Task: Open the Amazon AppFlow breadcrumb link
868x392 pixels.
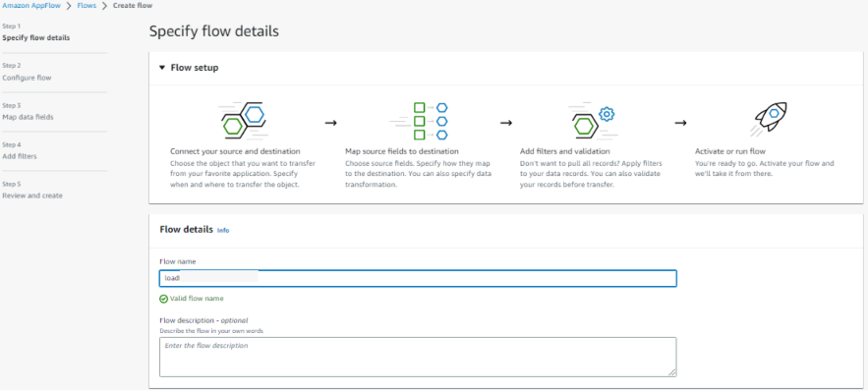Action: pos(32,6)
